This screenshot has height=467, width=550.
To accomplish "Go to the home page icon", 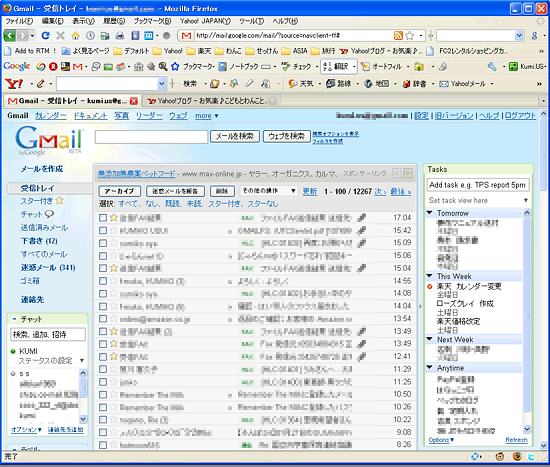I will [75, 35].
